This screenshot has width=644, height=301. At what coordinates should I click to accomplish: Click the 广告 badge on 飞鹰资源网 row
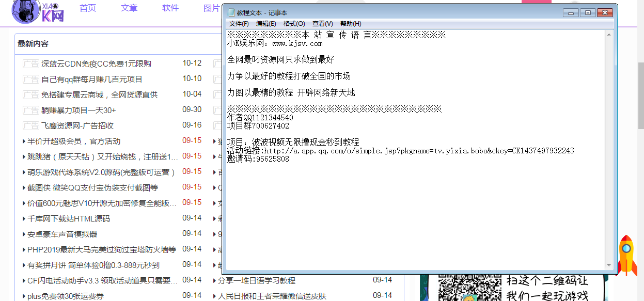(x=30, y=125)
